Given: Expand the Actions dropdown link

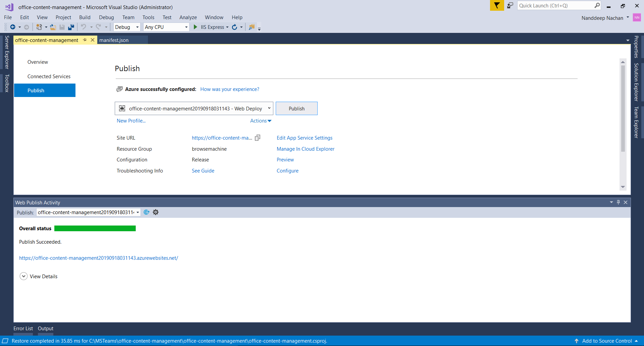Looking at the screenshot, I should click(x=261, y=121).
